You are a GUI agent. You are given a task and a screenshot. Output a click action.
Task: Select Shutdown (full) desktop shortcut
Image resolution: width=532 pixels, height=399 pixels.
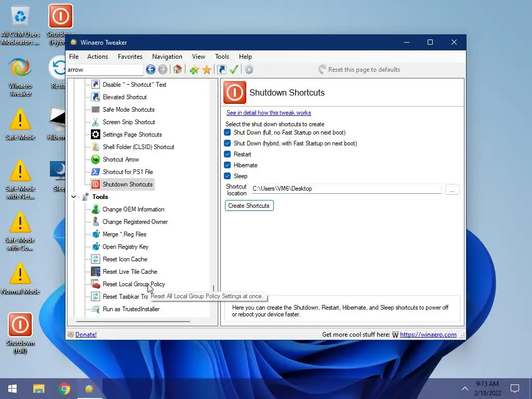(x=20, y=334)
